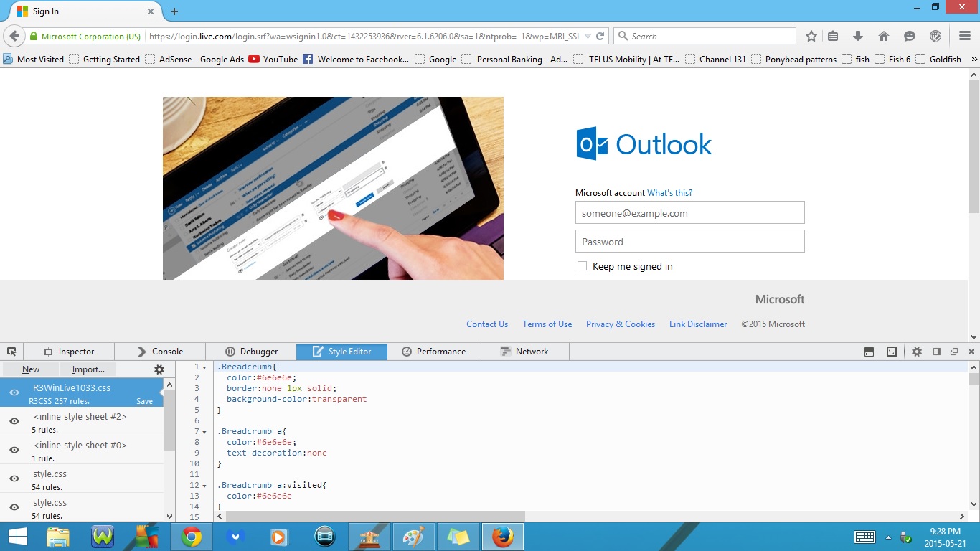The width and height of the screenshot is (980, 551).
Task: Toggle visibility of R3WinLive1033.css stylesheet
Action: pos(14,392)
